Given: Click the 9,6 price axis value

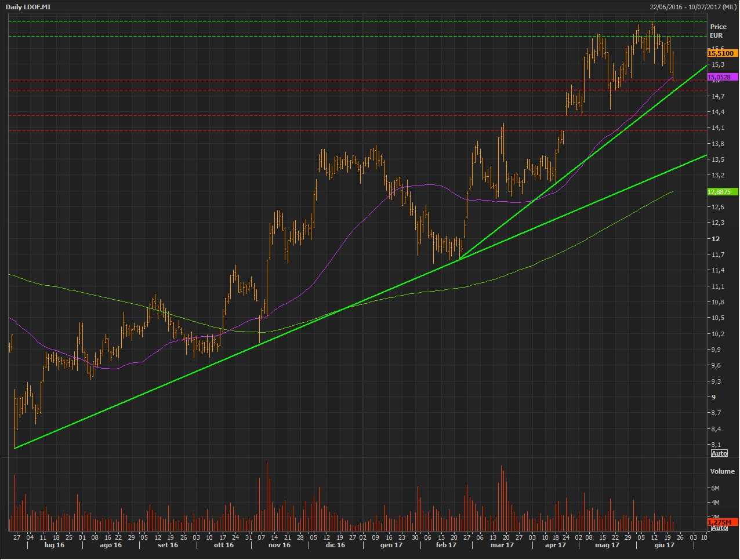Looking at the screenshot, I should click(x=716, y=365).
